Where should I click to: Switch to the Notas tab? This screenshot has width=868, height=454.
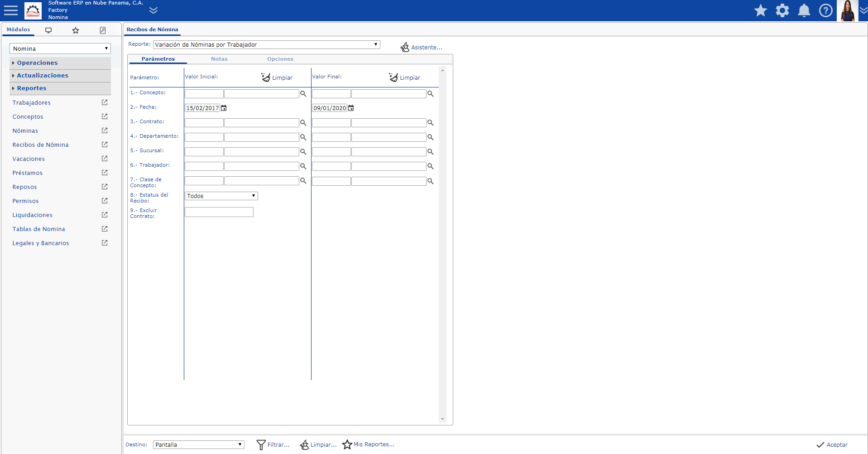click(x=219, y=59)
